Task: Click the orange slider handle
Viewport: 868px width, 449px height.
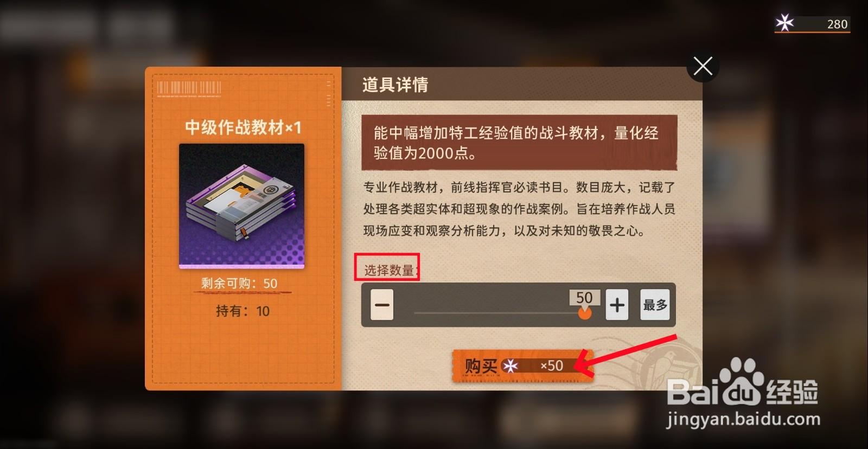Action: (x=584, y=313)
